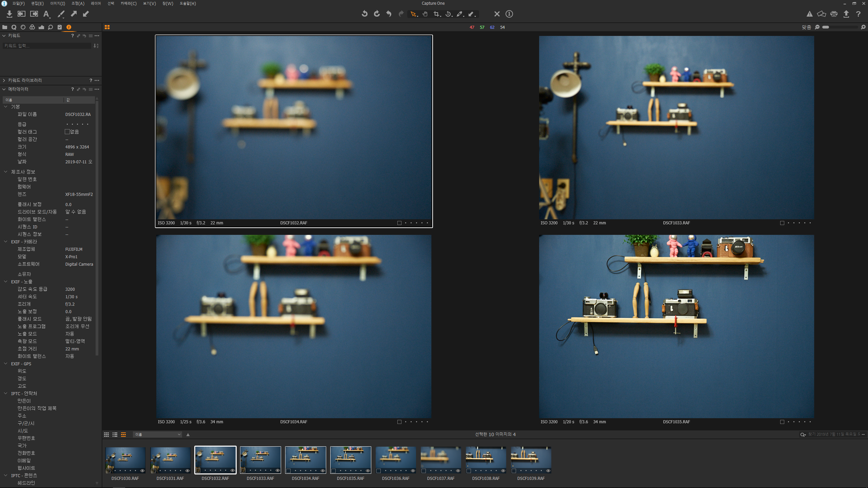Toggle color tag checkbox under DSCF1032.RAF viewer
868x488 pixels.
point(399,223)
